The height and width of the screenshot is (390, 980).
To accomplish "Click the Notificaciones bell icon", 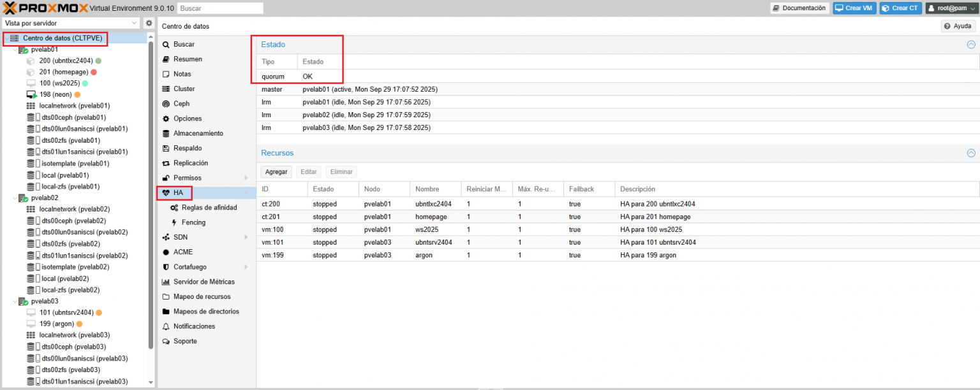I will pos(166,326).
